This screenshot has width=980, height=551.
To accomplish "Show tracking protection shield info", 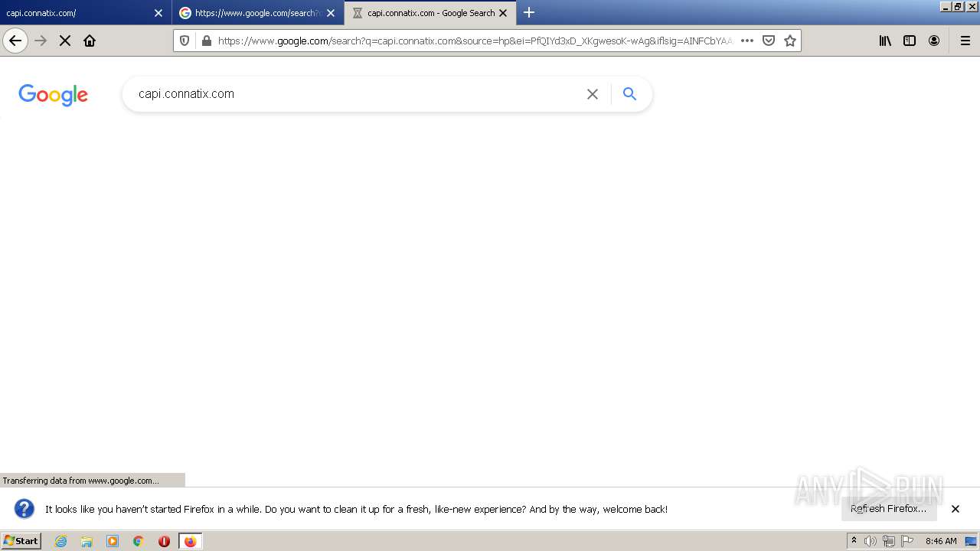I will coord(185,41).
